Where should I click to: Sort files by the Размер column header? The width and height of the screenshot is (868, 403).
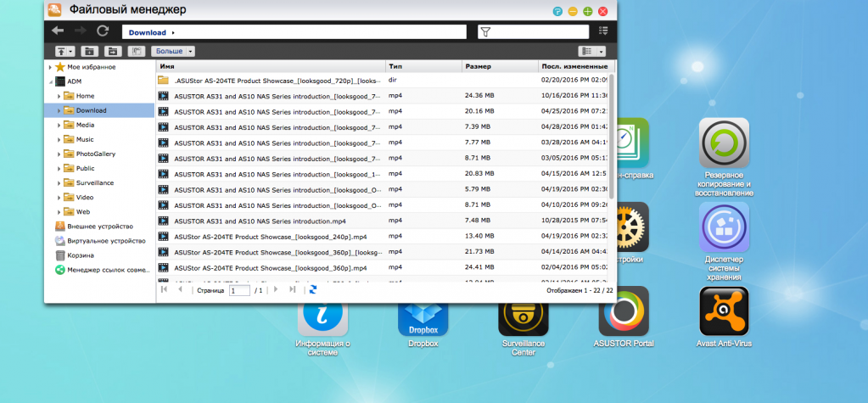(499, 65)
